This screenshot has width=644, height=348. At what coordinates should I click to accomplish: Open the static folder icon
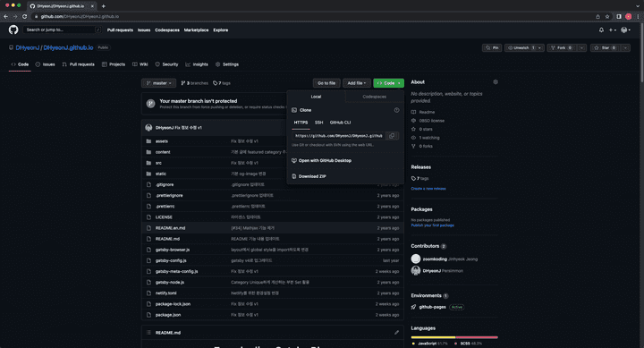(x=148, y=174)
